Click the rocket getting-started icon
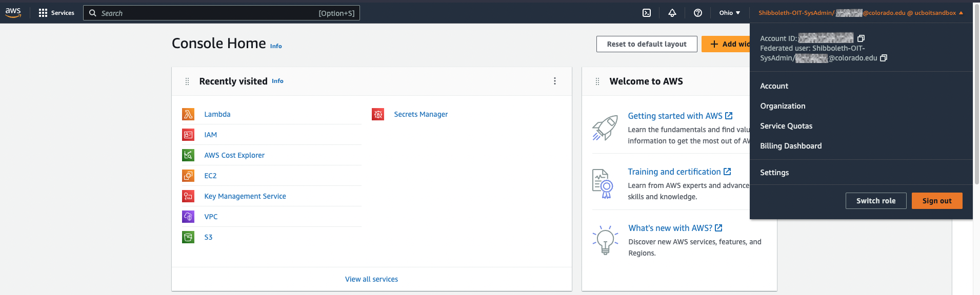Image resolution: width=980 pixels, height=295 pixels. coord(605,128)
